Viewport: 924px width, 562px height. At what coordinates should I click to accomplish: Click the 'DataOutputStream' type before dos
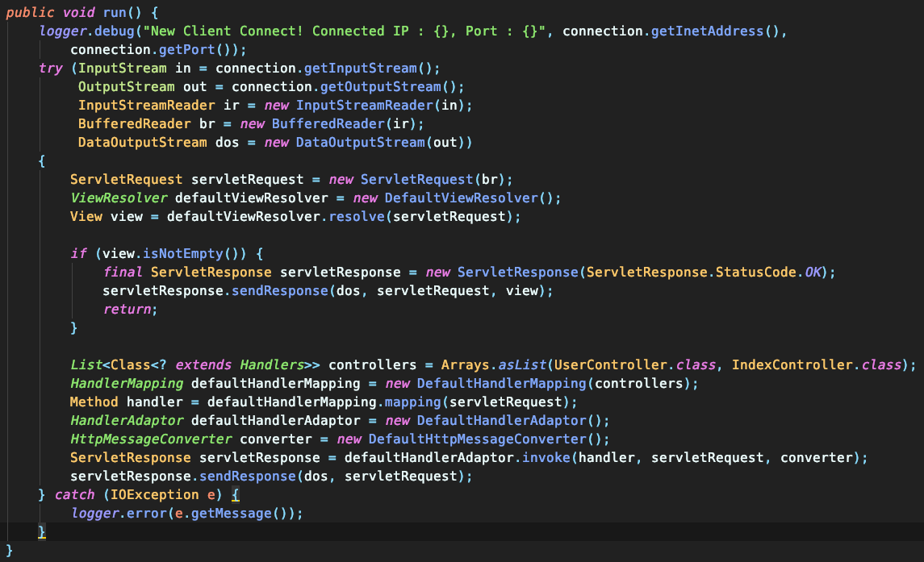coord(143,143)
